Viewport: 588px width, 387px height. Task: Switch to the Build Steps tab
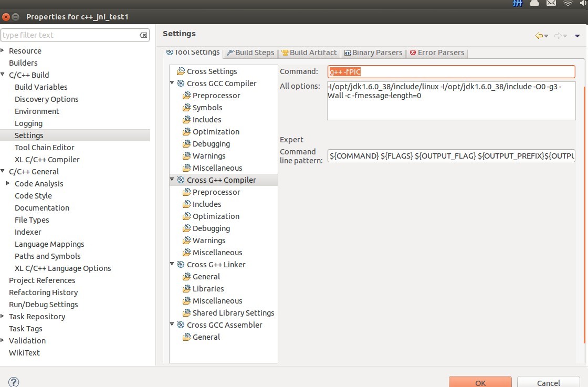(x=250, y=53)
